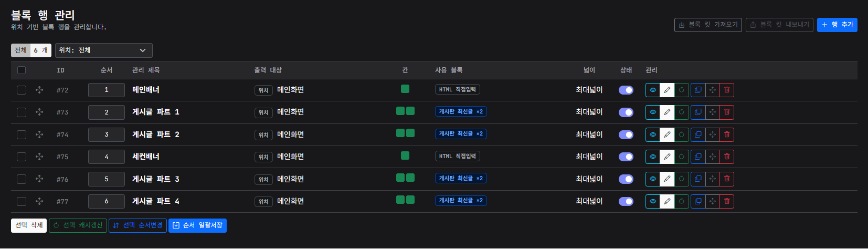This screenshot has width=868, height=249.
Task: Click the eye preview icon for 게시글 파트 3
Action: point(653,179)
